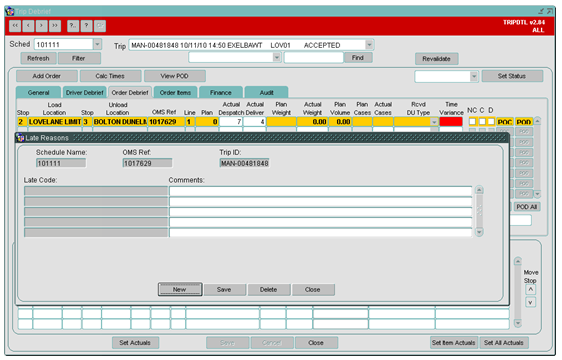Click the Refresh button
The image size is (562, 360).
(x=38, y=58)
